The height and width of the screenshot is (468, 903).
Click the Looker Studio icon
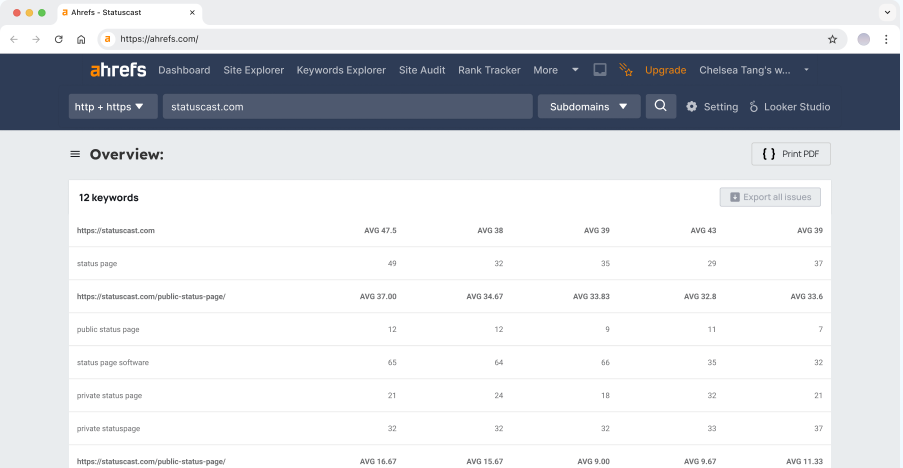[x=753, y=106]
